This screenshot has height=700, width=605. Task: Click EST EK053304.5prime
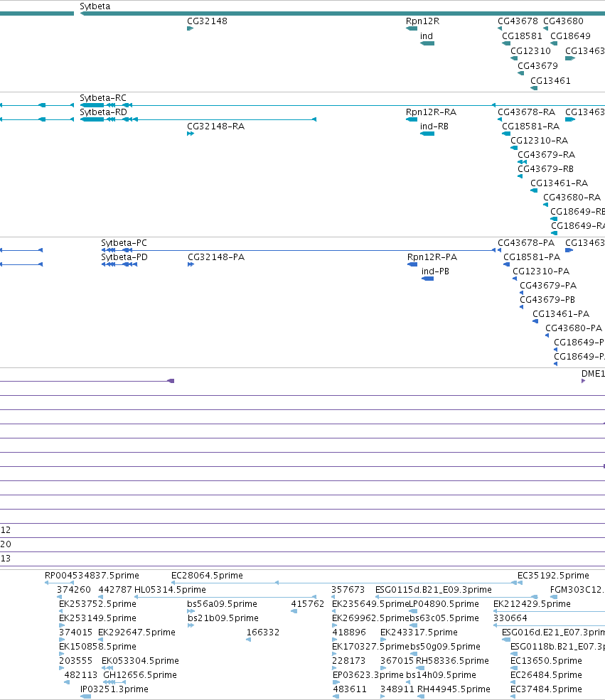pyautogui.click(x=140, y=661)
